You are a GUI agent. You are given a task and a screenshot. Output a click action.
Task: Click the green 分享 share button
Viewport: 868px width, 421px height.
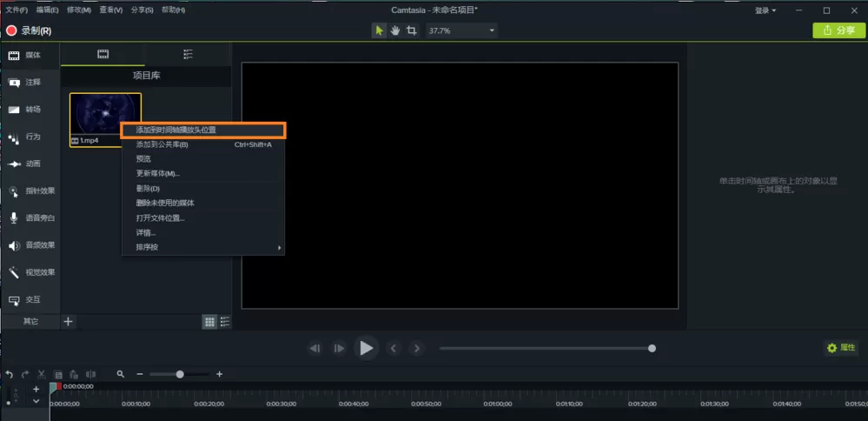coord(838,30)
